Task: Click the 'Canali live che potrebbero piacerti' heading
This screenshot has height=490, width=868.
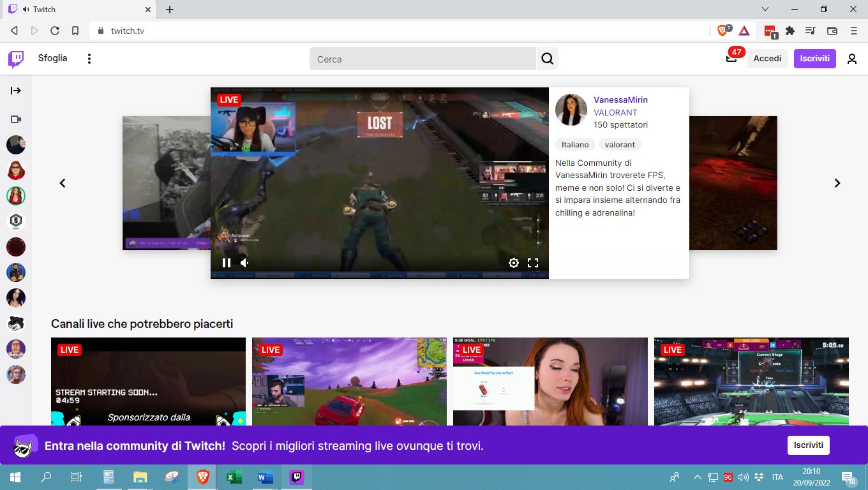Action: 142,324
